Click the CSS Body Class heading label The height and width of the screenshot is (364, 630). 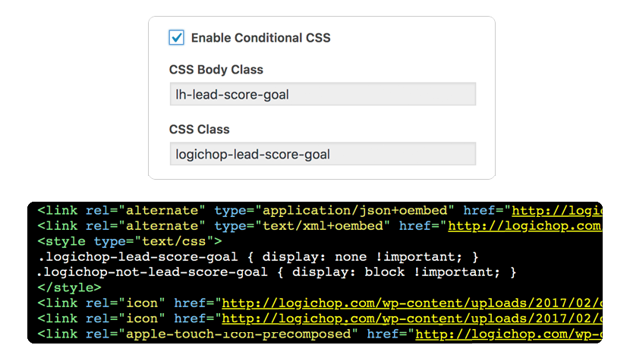click(216, 70)
